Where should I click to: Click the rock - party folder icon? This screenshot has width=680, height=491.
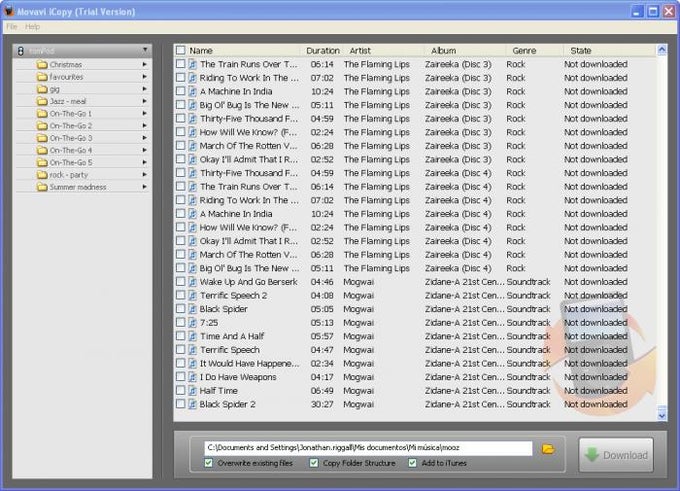(x=42, y=175)
